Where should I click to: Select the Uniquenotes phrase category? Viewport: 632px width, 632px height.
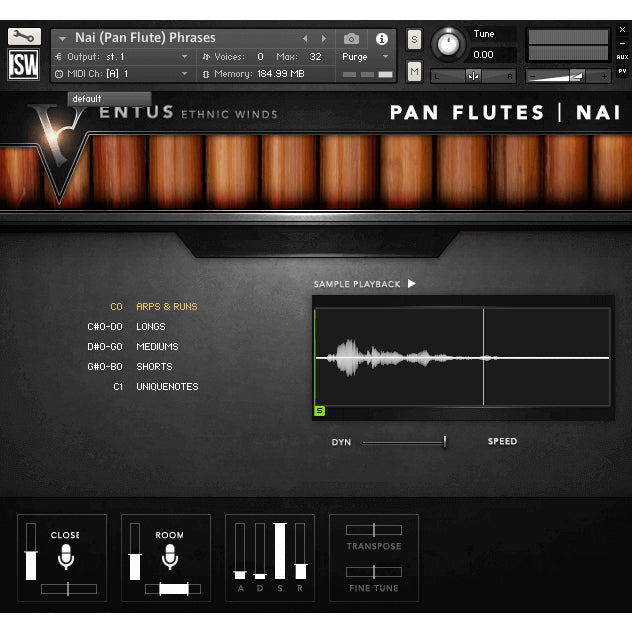[167, 387]
